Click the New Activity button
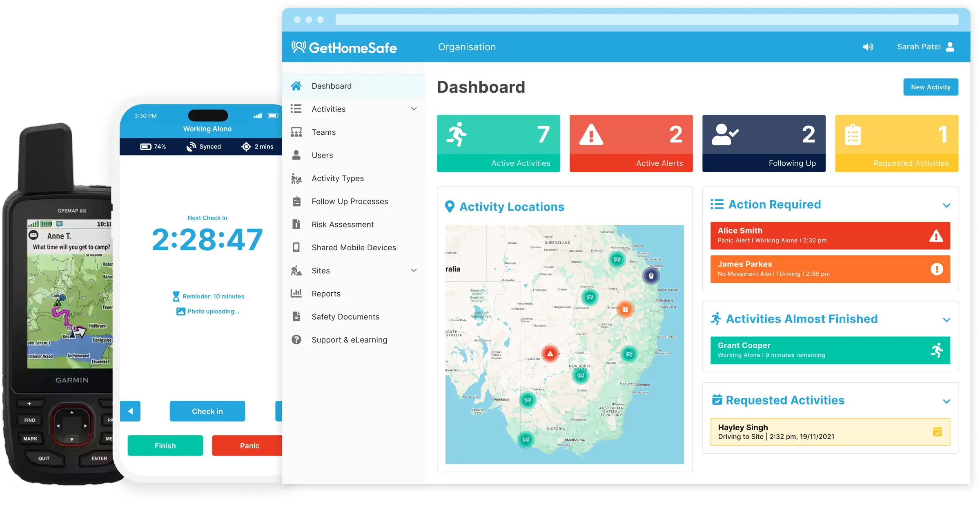The height and width of the screenshot is (505, 980). point(930,87)
